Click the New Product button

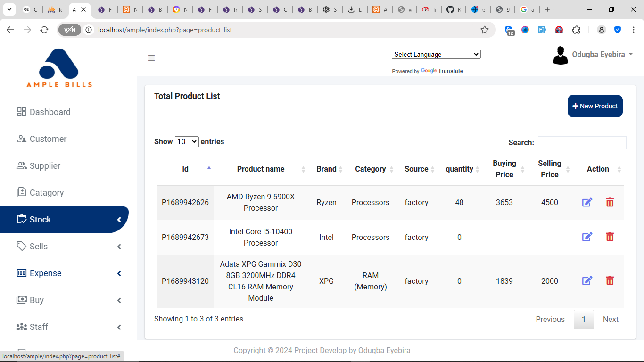pos(595,106)
